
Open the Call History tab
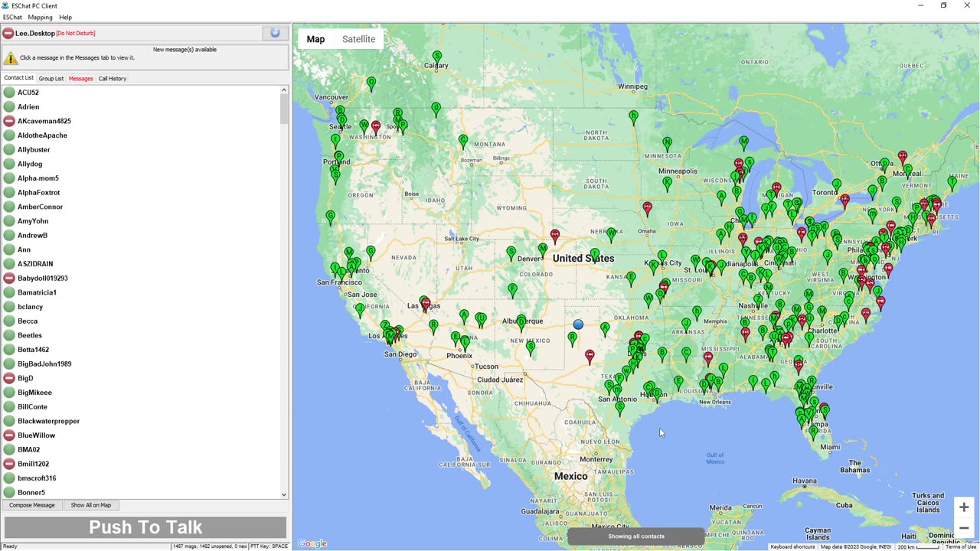coord(113,78)
